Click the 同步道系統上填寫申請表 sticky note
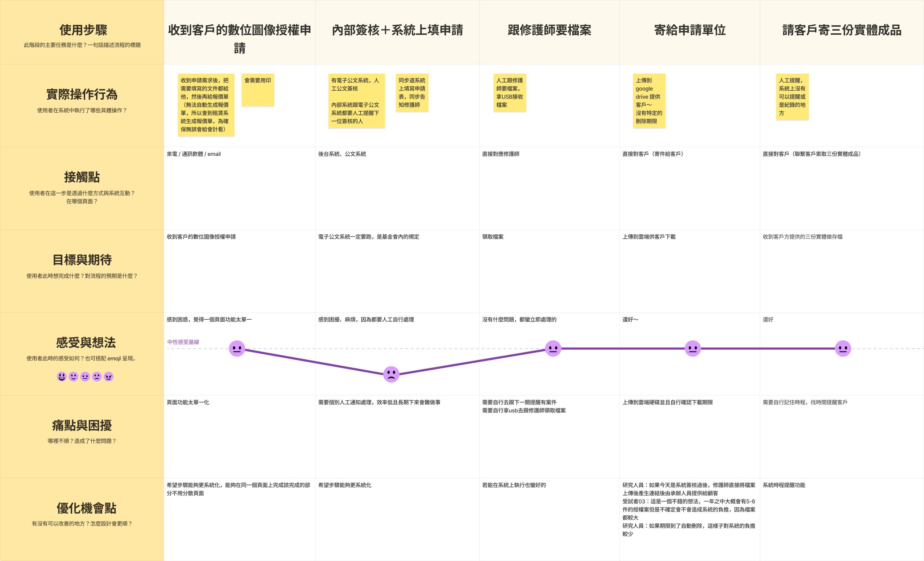The image size is (924, 561). click(x=412, y=93)
